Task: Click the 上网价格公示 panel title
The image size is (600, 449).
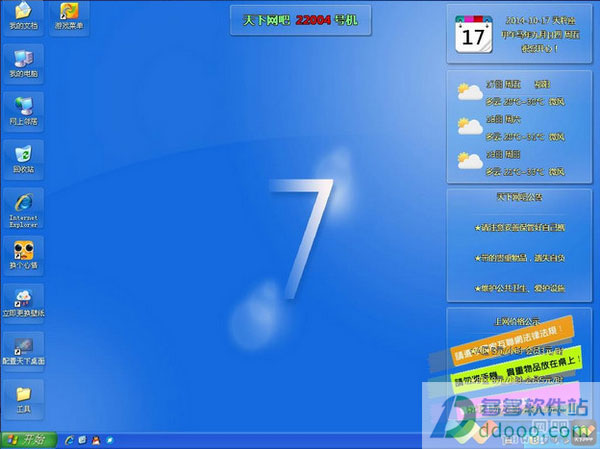Action: (517, 322)
